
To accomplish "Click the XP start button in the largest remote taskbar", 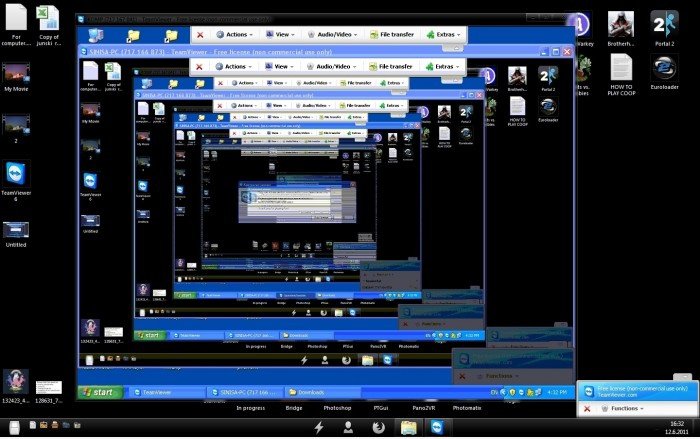I will (100, 392).
